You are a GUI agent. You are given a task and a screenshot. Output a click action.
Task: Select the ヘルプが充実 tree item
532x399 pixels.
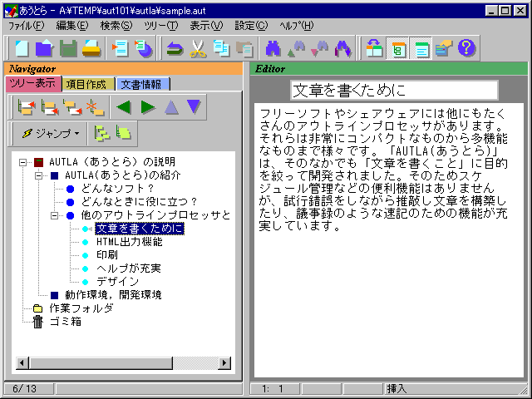(x=129, y=268)
